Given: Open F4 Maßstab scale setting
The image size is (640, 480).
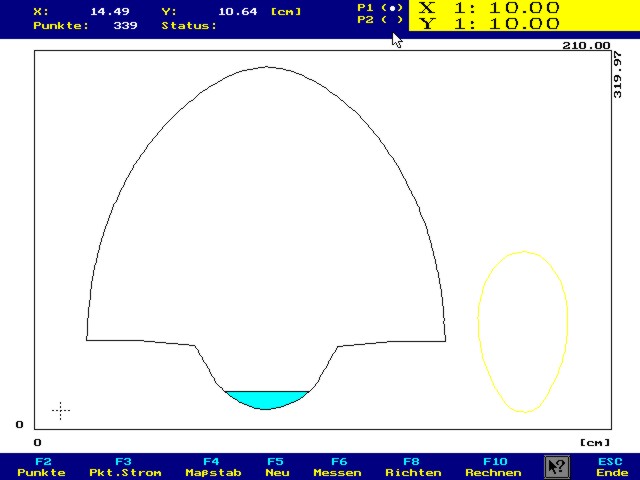Looking at the screenshot, I should click(x=213, y=467).
